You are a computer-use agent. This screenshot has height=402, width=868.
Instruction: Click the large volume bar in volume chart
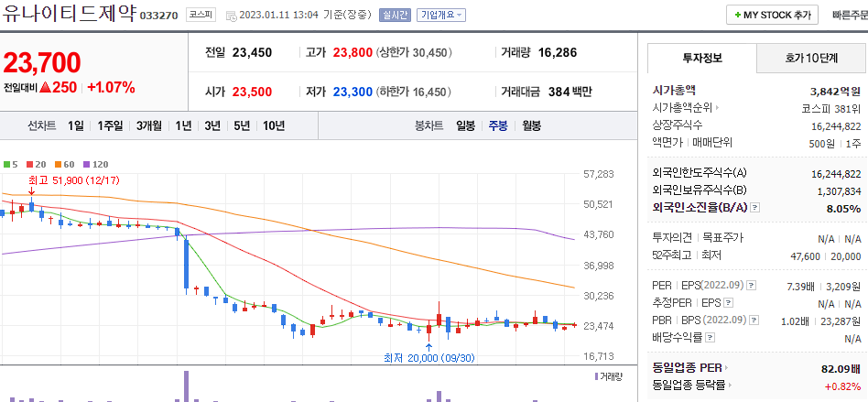pyautogui.click(x=187, y=386)
